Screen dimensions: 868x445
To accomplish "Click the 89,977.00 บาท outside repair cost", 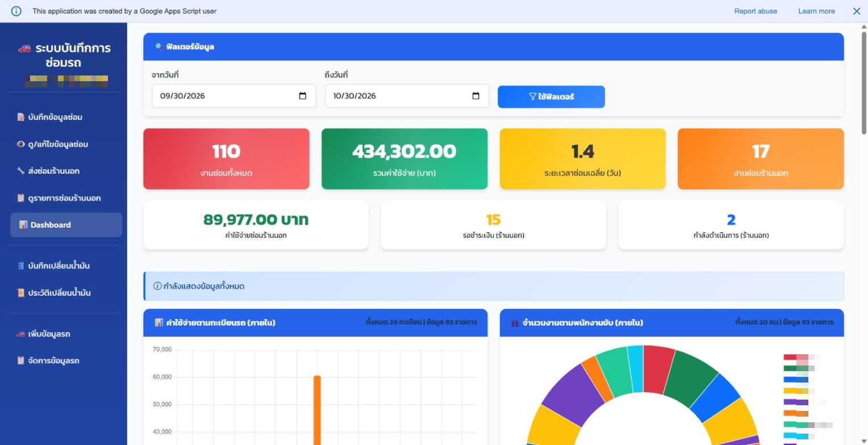I will [256, 220].
